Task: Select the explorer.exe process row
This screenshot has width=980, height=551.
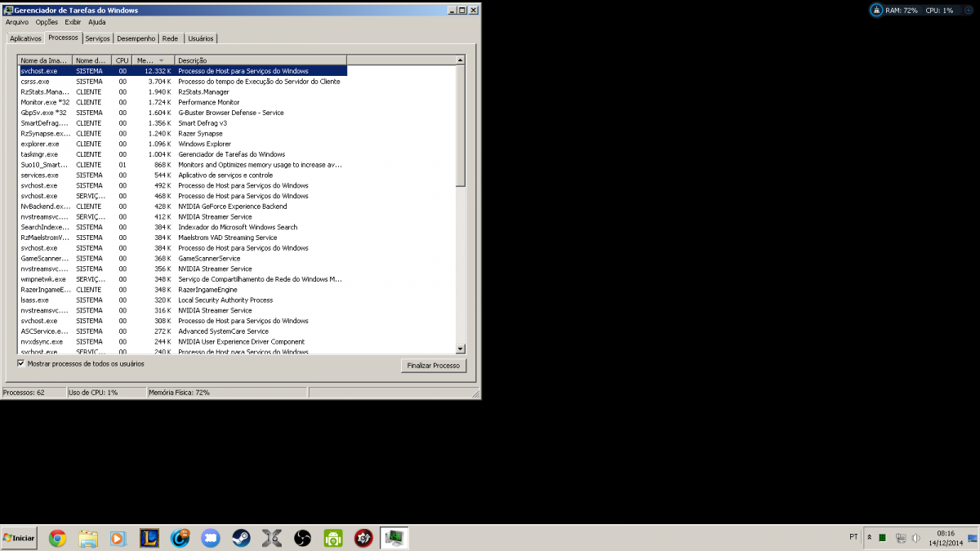Action: coord(183,144)
